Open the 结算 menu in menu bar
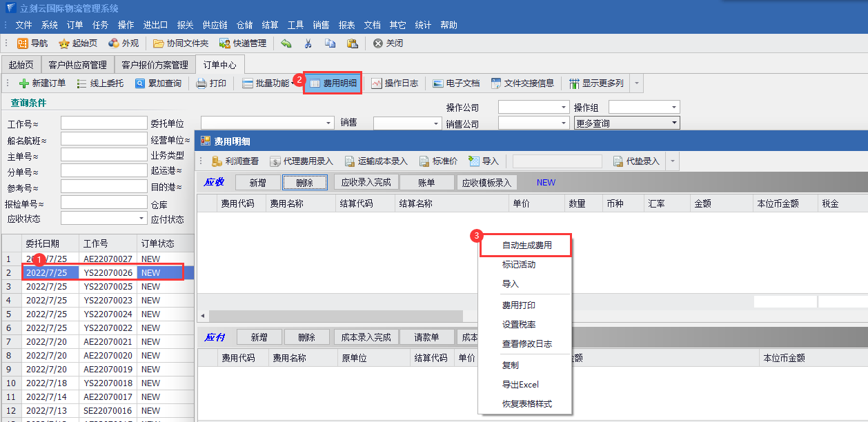 tap(270, 25)
